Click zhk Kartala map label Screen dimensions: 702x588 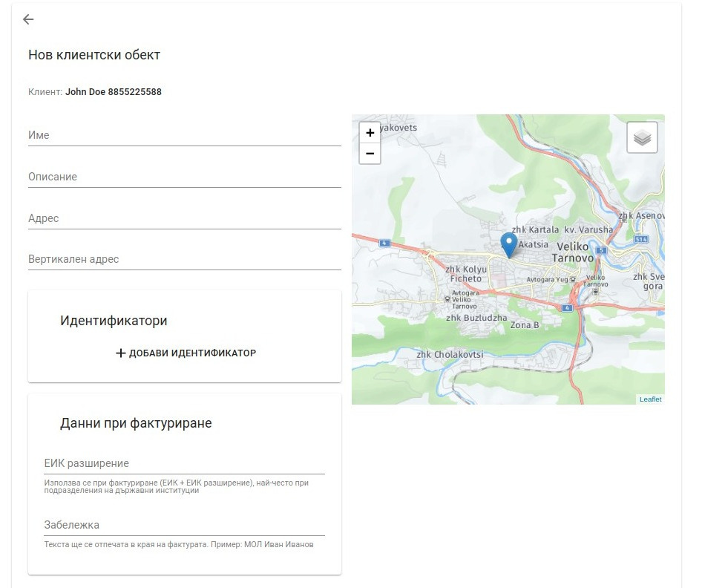click(536, 229)
